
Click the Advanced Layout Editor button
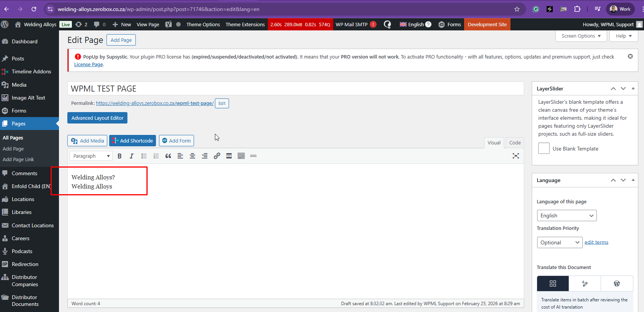[x=97, y=118]
